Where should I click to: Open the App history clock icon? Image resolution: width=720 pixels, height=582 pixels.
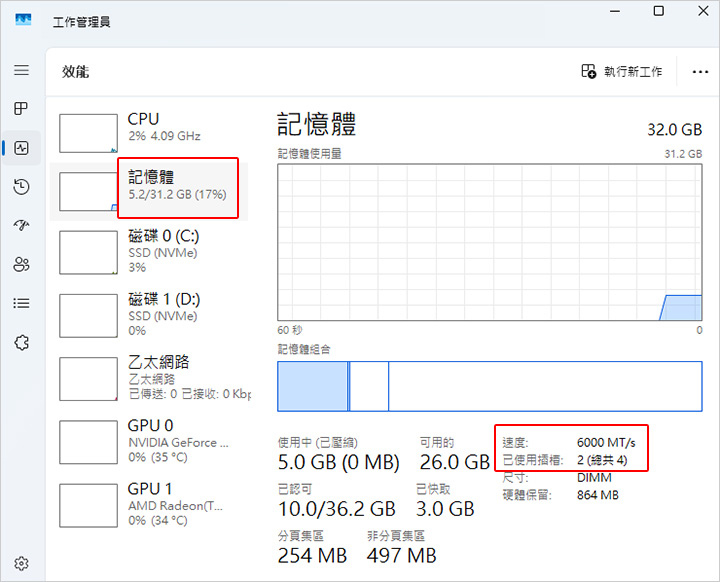point(21,186)
